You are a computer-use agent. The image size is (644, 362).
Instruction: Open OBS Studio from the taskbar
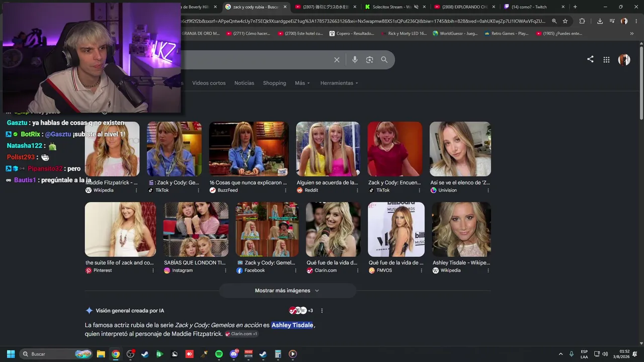coord(130,354)
